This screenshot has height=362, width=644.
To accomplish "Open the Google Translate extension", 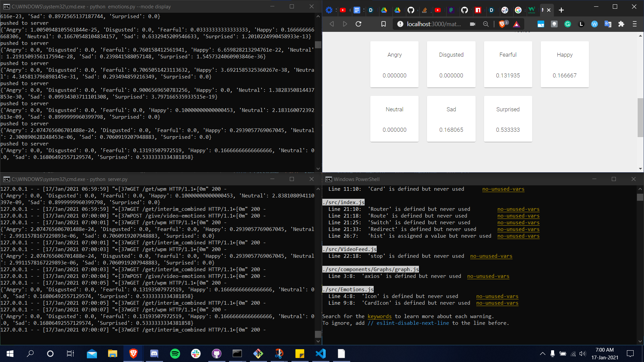I will 608,24.
